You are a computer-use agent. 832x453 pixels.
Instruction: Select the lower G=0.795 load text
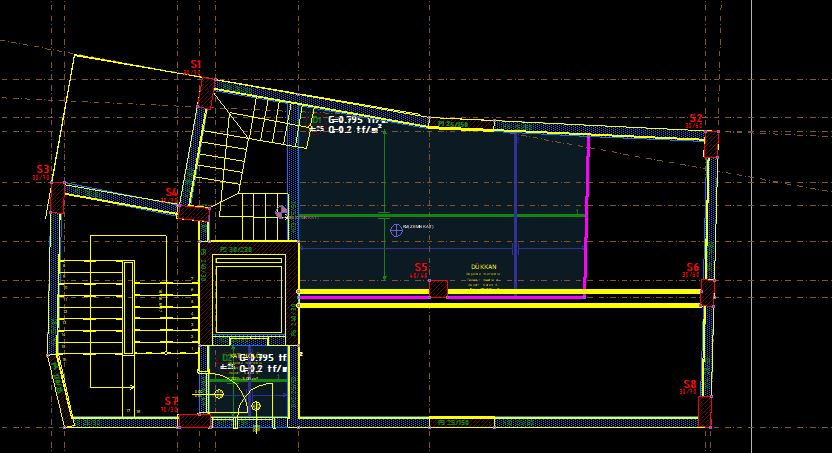pos(262,357)
